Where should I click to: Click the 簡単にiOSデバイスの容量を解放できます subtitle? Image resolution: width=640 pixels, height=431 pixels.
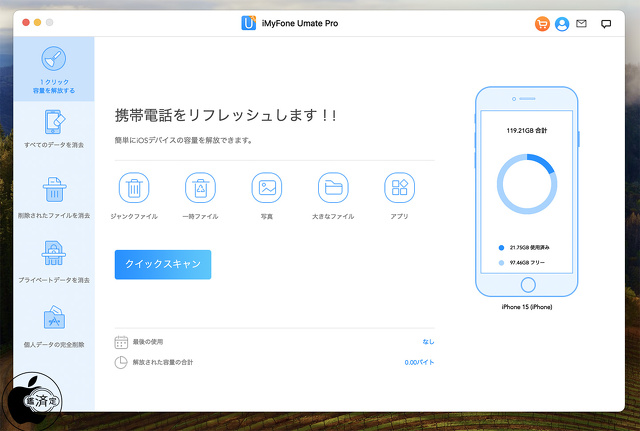click(183, 140)
